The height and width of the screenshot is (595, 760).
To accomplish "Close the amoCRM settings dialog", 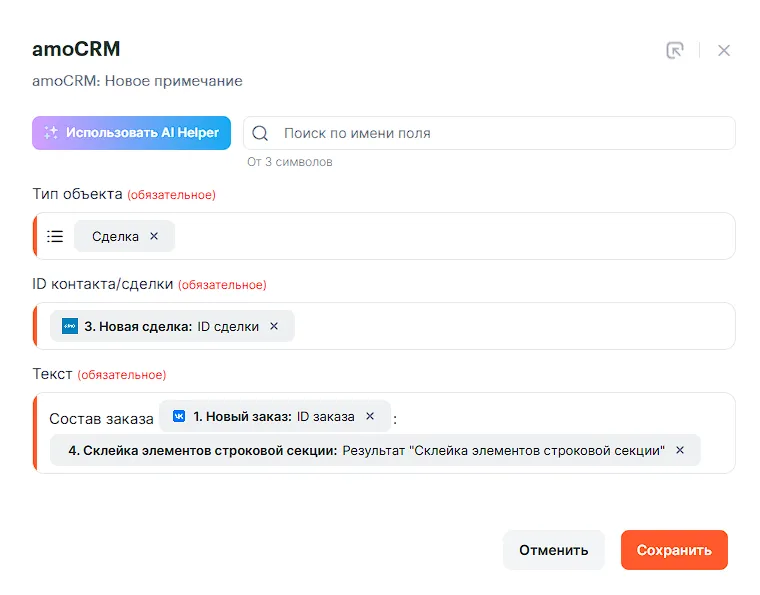I will (x=724, y=50).
